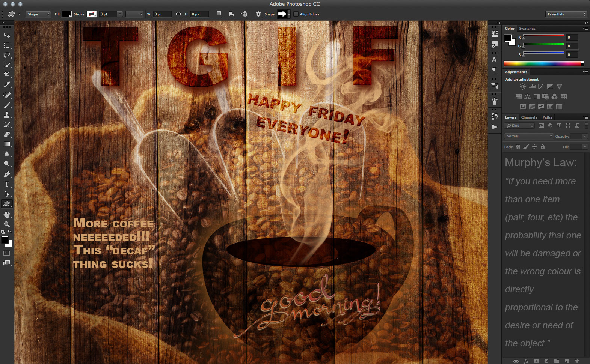Select the Brush tool
Viewport: 590px width, 364px height.
(7, 105)
